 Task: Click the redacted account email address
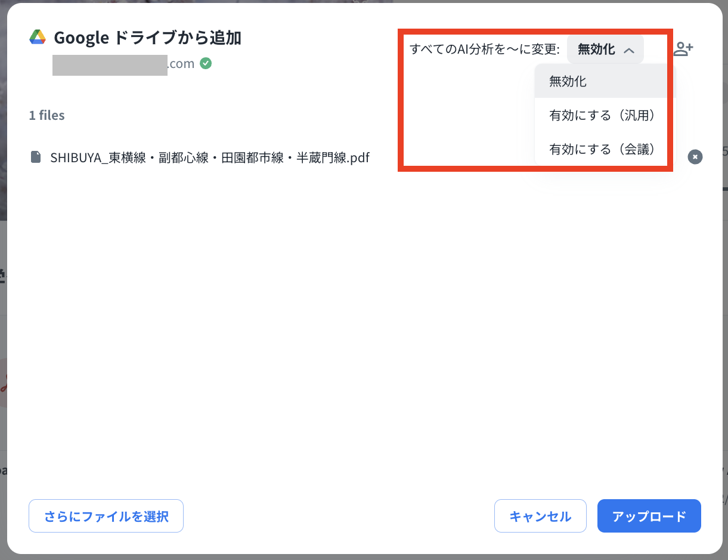(x=123, y=64)
